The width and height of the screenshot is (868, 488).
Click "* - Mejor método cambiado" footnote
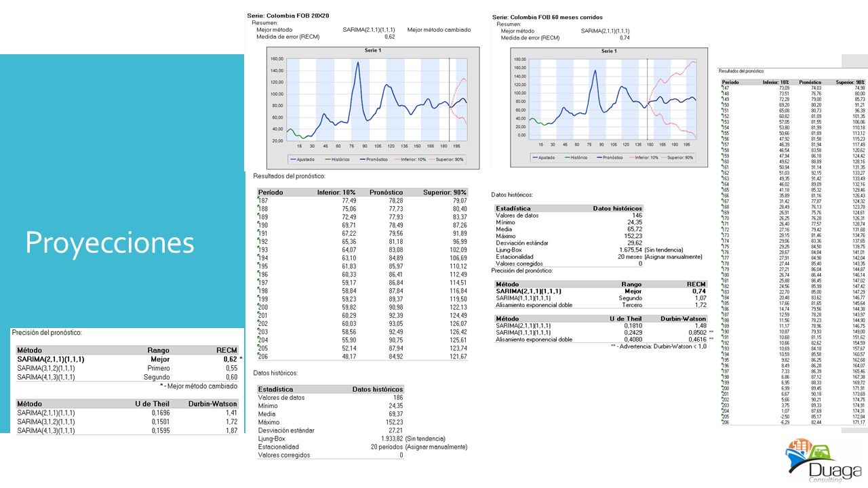[198, 386]
